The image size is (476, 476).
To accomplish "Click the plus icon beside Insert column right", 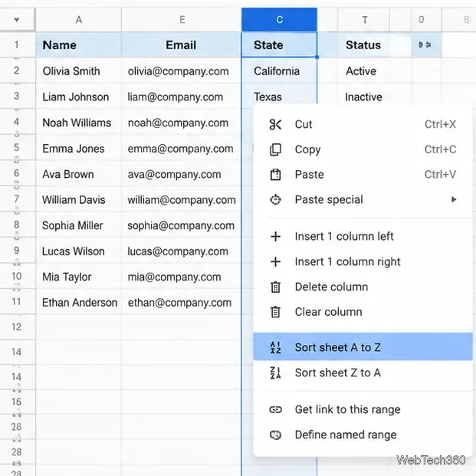I will pos(275,261).
